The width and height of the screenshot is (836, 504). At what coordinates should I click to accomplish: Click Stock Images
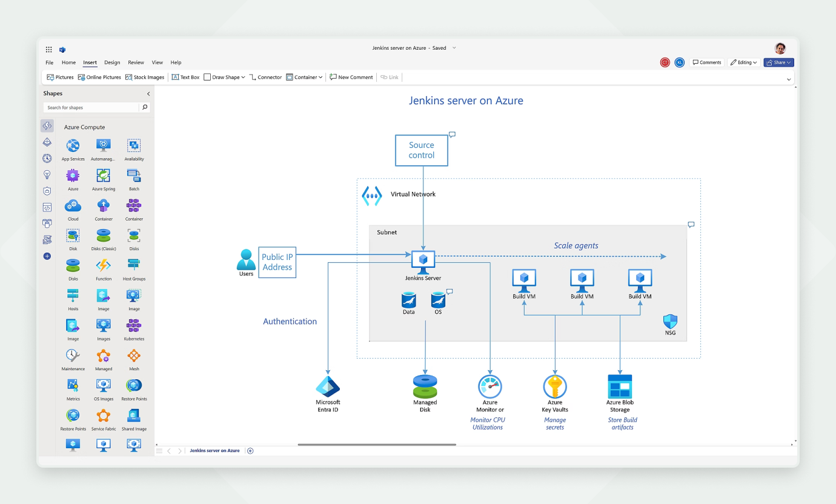pos(145,78)
